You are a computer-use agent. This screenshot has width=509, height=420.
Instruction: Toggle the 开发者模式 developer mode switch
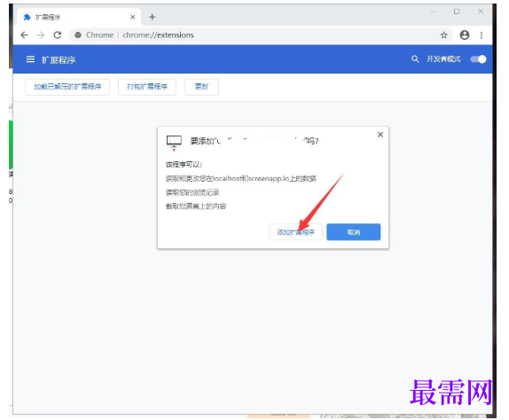[x=478, y=59]
